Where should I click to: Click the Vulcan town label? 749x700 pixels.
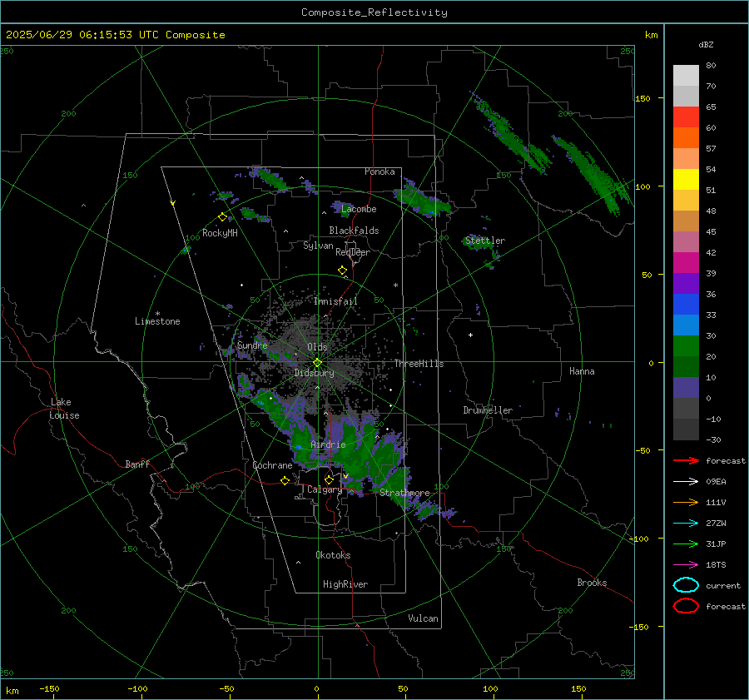(424, 618)
